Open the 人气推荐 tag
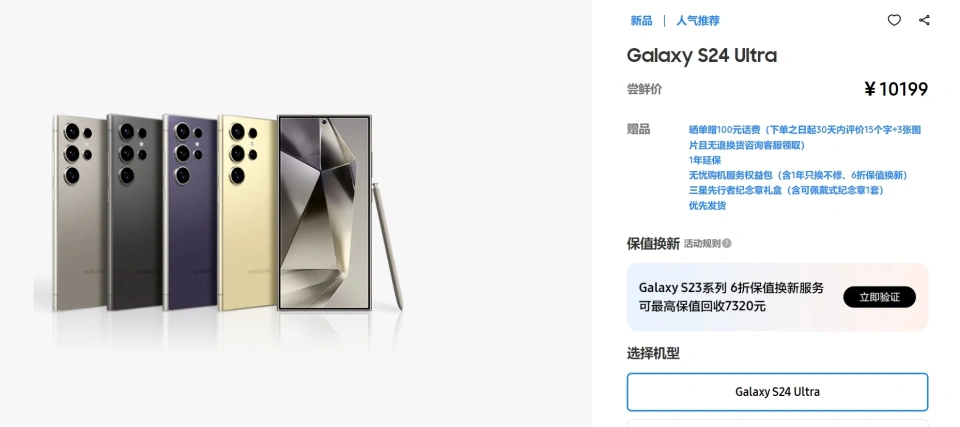Image resolution: width=960 pixels, height=427 pixels. [x=697, y=20]
